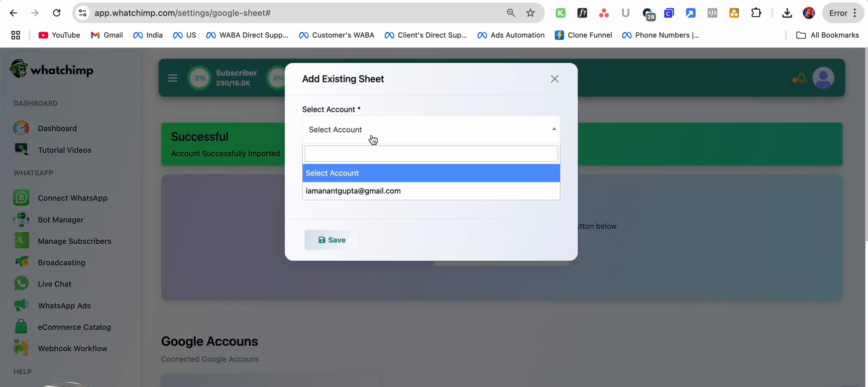Open the Select Account dropdown
Screen dimensions: 868x387
[x=431, y=130]
